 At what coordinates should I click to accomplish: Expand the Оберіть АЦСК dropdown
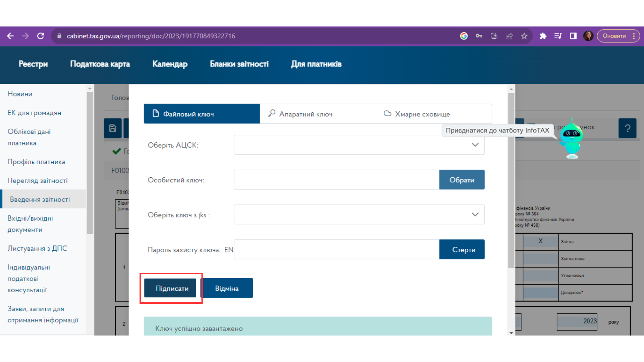pyautogui.click(x=359, y=145)
